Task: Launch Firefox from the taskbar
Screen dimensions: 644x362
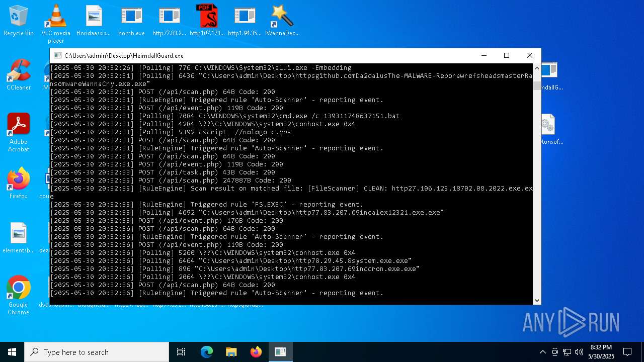Action: pyautogui.click(x=256, y=352)
